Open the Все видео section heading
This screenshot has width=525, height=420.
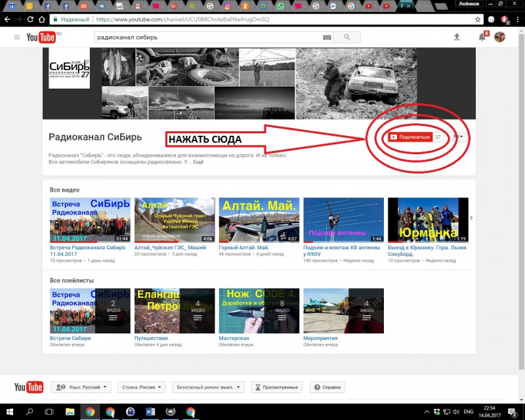click(64, 190)
